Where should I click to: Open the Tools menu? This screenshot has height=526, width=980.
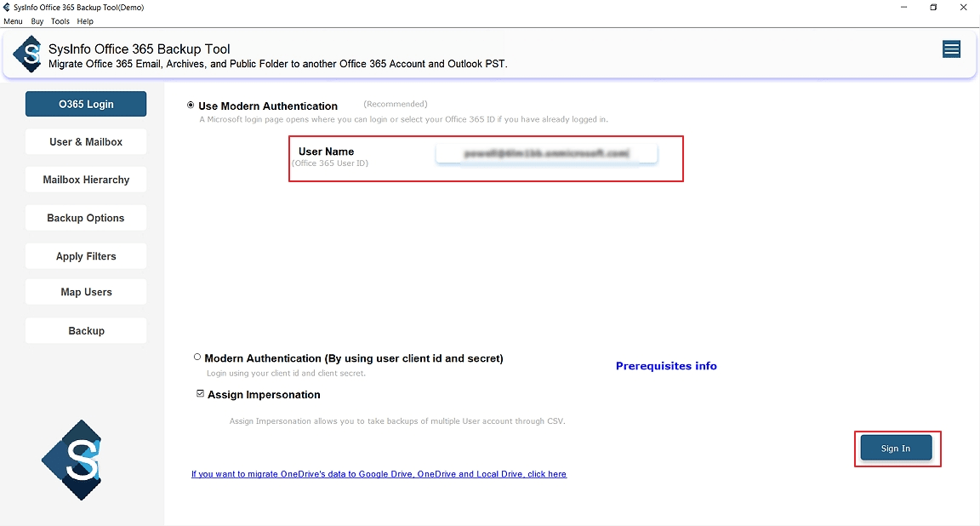[x=60, y=21]
